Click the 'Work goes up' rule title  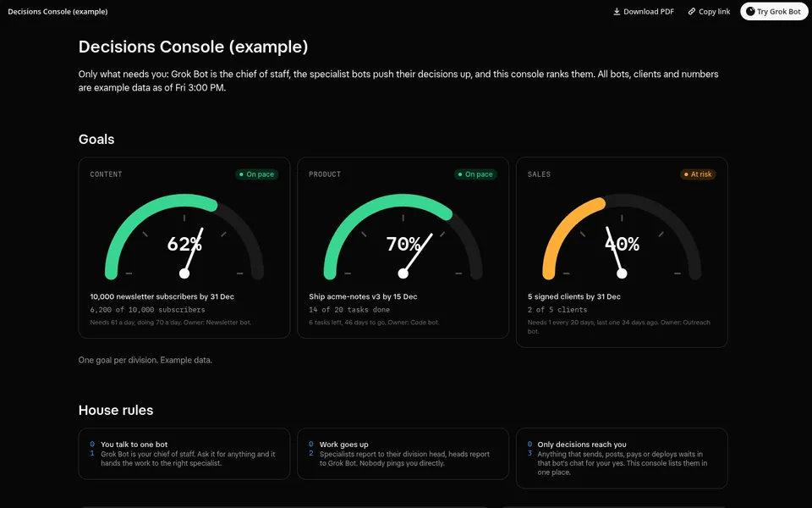pos(344,444)
